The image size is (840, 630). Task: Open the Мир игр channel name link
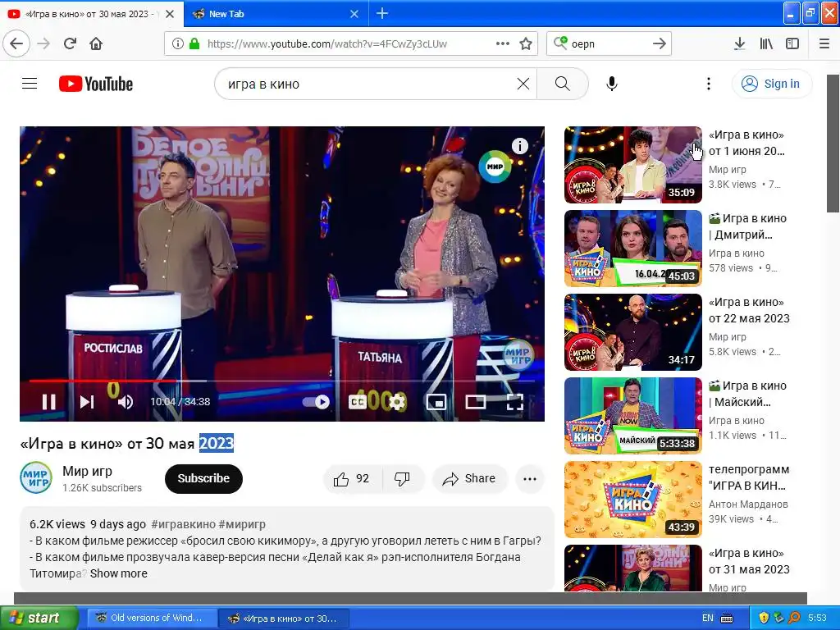tap(87, 471)
